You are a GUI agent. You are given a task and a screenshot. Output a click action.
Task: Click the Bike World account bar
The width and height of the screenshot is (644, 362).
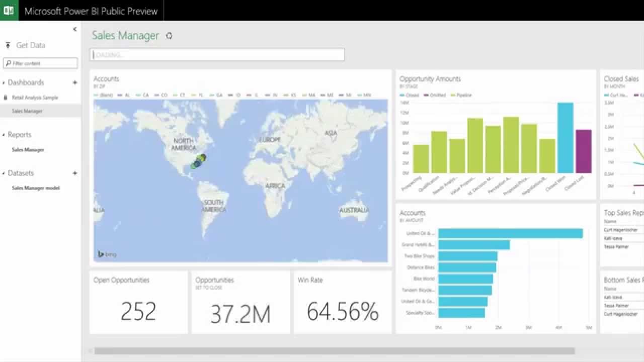pyautogui.click(x=465, y=279)
